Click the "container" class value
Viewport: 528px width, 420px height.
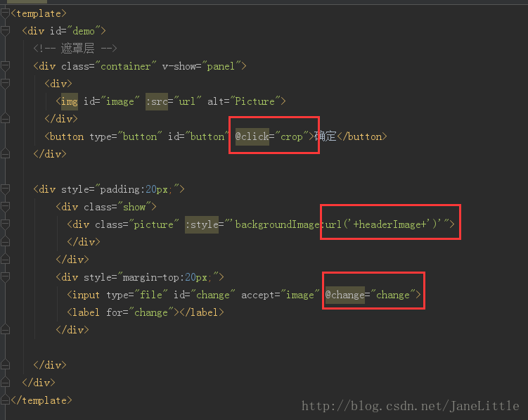(x=125, y=66)
